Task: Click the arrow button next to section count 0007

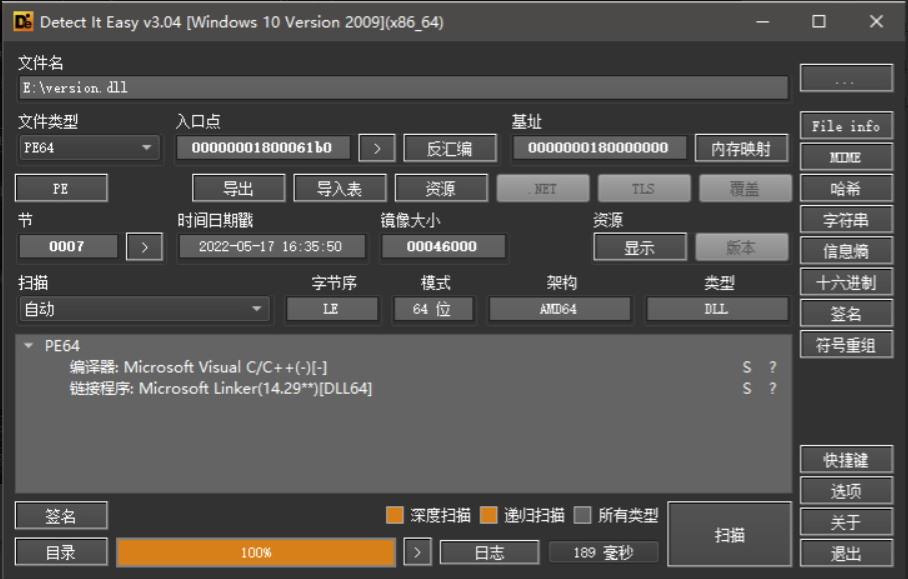Action: click(x=144, y=247)
